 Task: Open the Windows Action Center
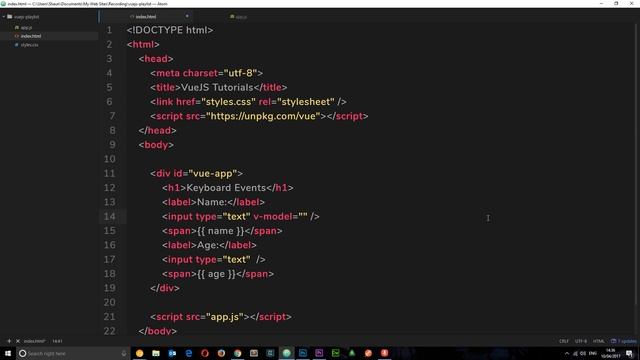coord(630,353)
